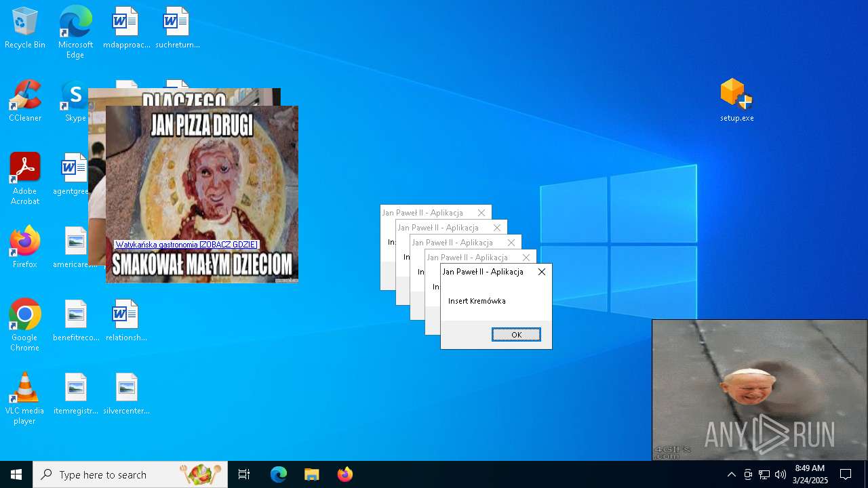Close the rearmost Jan Paweł II dialog
The height and width of the screenshot is (488, 868).
(481, 213)
